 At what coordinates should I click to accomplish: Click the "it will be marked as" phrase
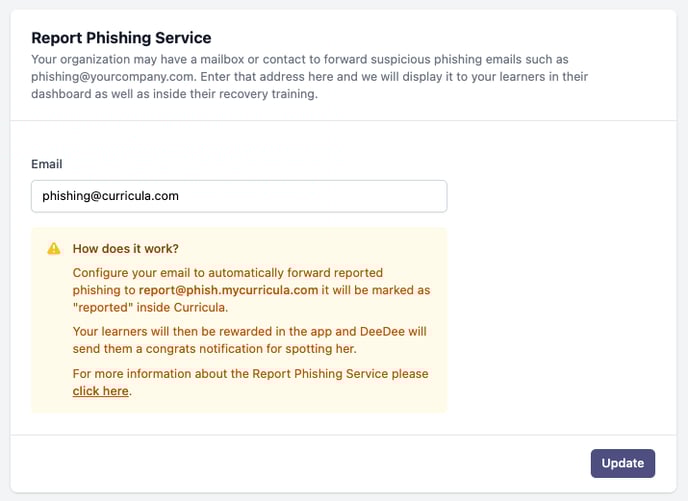point(376,290)
